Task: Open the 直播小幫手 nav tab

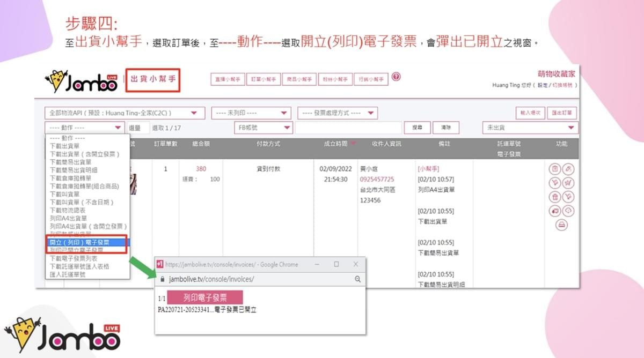Action: [x=227, y=79]
